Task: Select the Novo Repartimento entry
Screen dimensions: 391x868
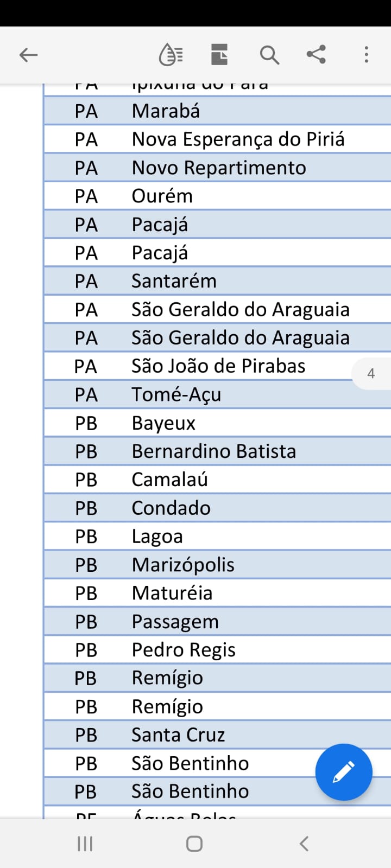Action: [219, 168]
